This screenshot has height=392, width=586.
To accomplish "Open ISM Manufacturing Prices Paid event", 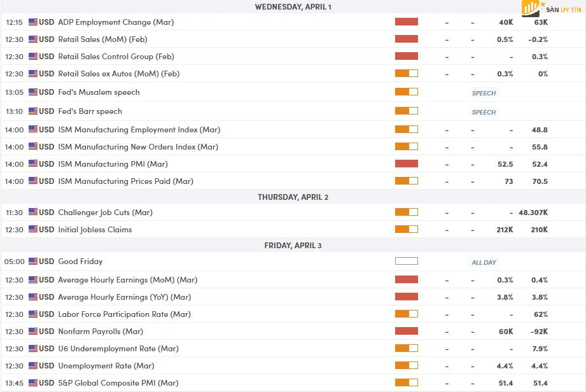I will tap(125, 181).
